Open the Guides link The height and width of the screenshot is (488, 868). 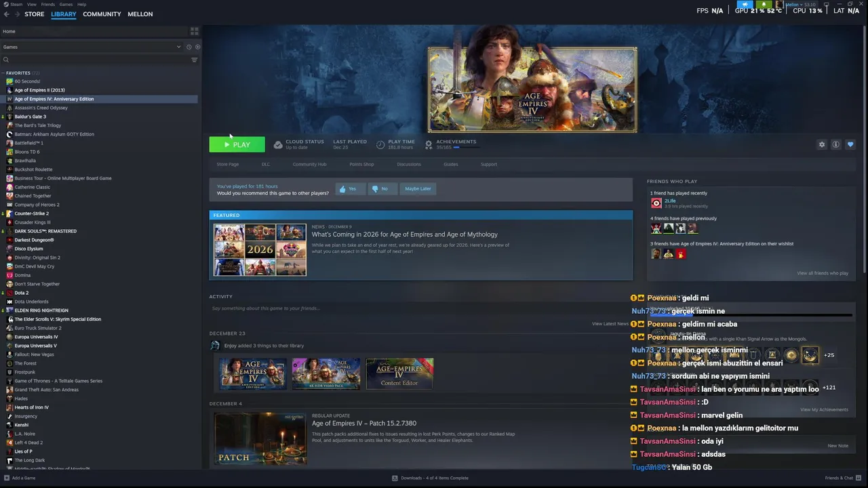[x=451, y=164]
